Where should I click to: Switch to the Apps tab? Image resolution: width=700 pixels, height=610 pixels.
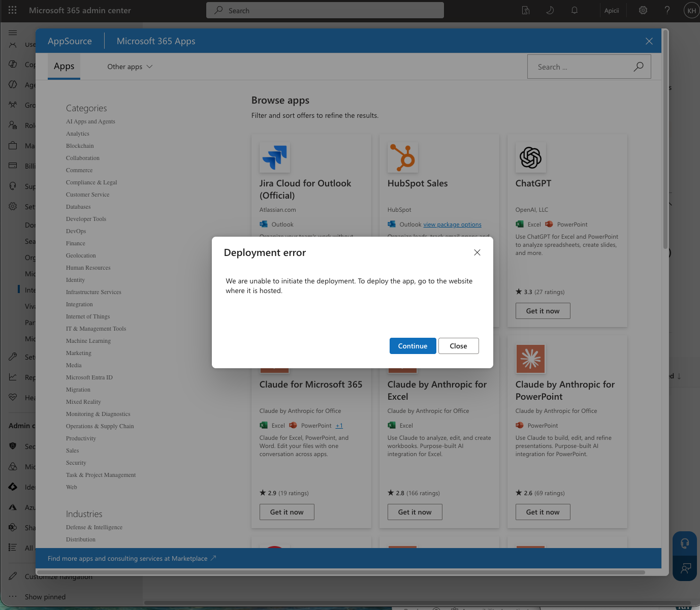[64, 66]
